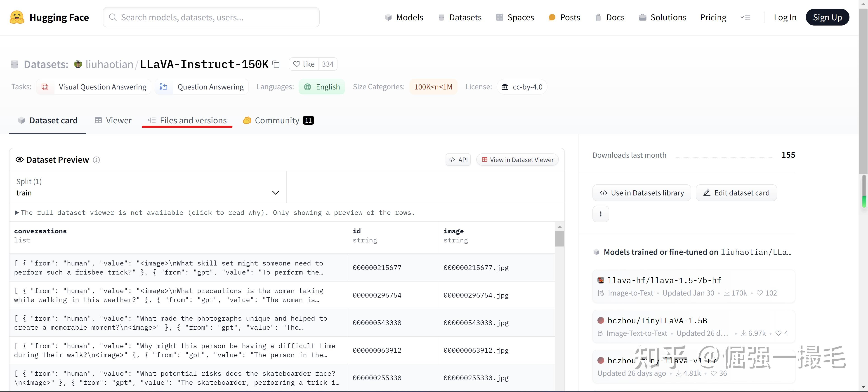
Task: Click the Dataset Preview info icon
Action: point(96,160)
